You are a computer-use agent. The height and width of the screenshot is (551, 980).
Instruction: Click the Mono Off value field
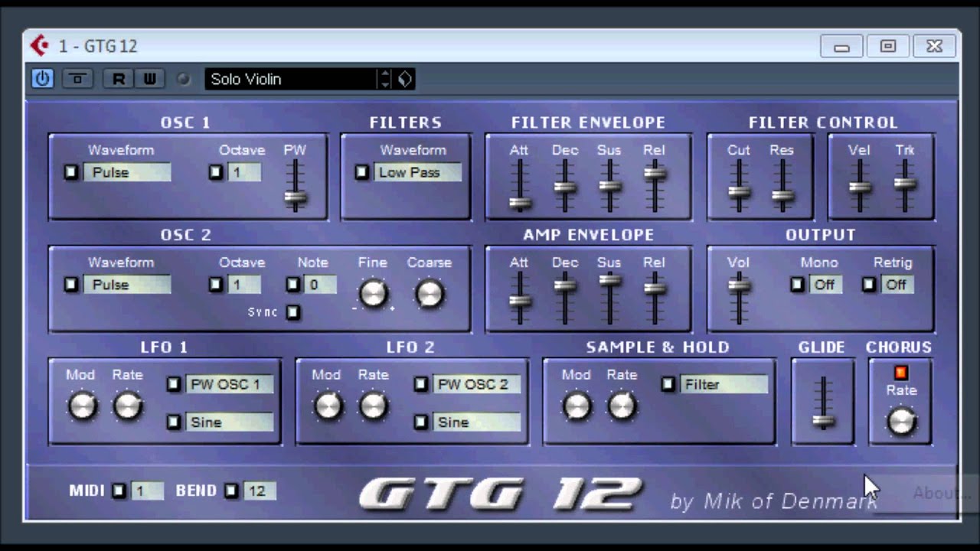click(x=825, y=285)
